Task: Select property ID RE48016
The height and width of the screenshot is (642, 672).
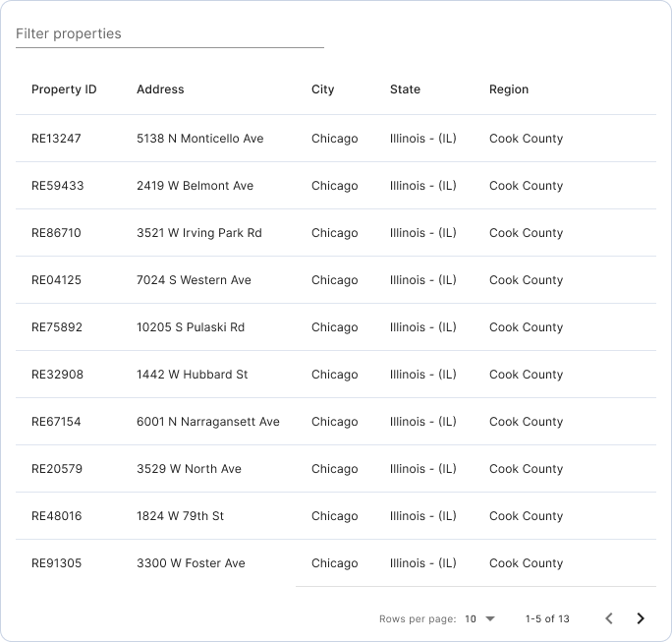Action: pos(57,516)
